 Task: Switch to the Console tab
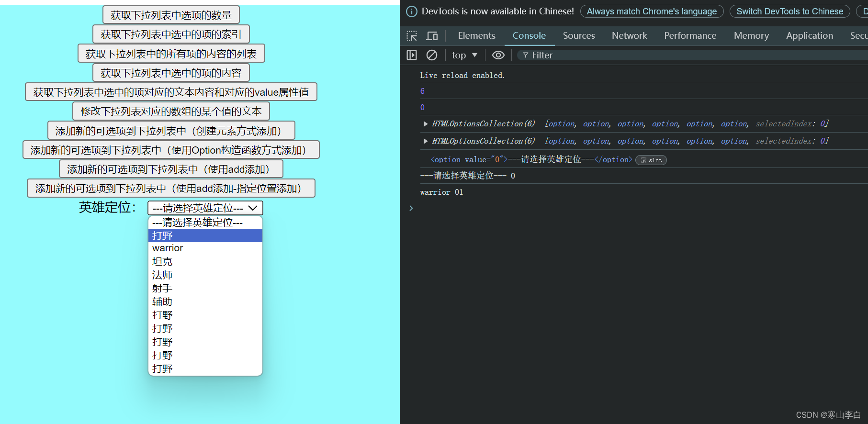click(529, 36)
